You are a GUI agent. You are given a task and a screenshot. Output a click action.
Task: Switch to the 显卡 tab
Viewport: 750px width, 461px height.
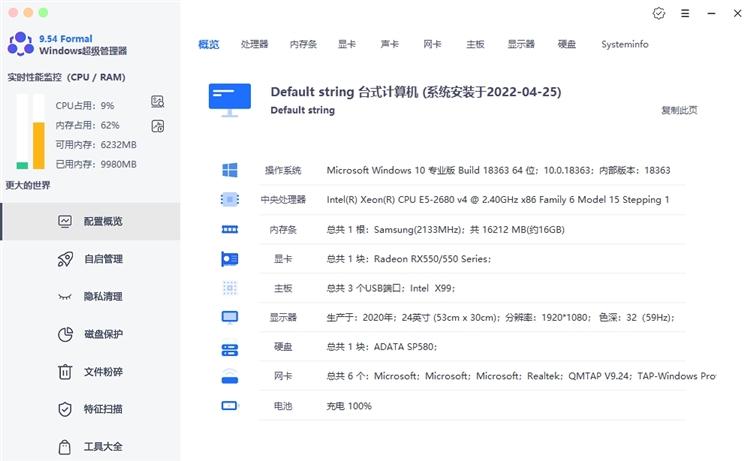347,44
